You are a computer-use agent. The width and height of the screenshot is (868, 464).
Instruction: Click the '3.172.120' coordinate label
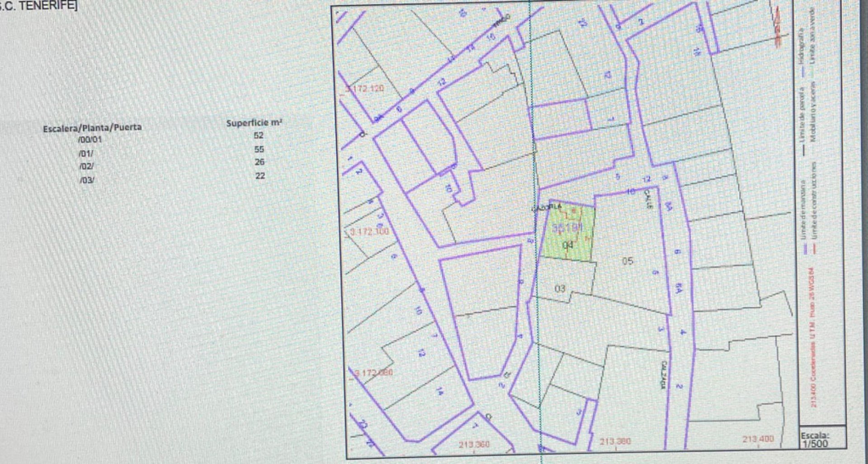click(365, 88)
